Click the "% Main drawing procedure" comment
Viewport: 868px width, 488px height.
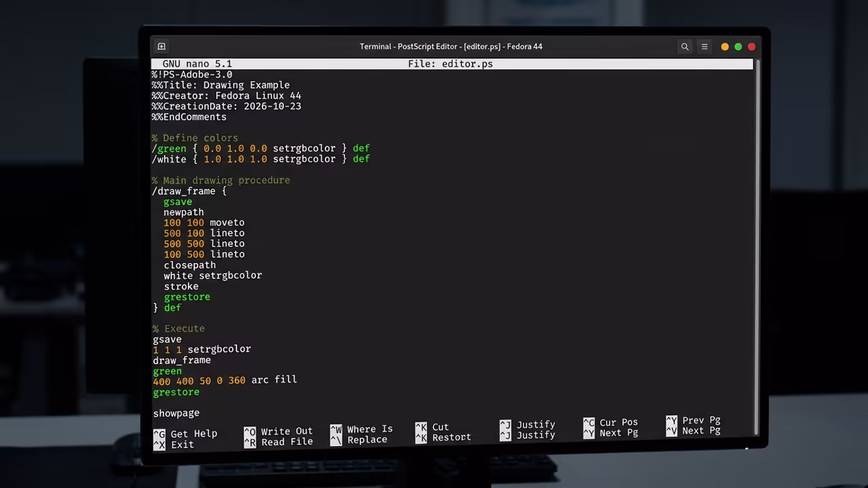pos(221,180)
